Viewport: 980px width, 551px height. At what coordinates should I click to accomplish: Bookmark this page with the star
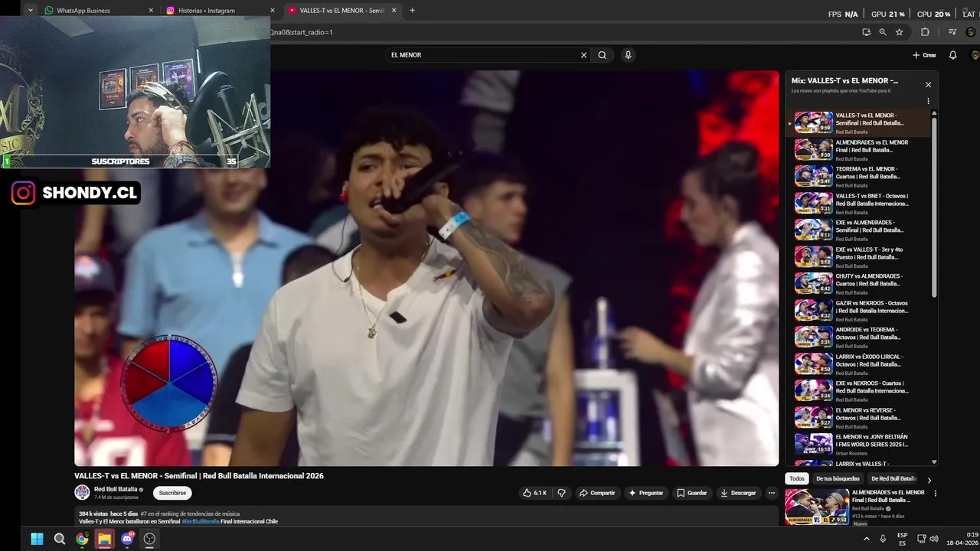(899, 32)
